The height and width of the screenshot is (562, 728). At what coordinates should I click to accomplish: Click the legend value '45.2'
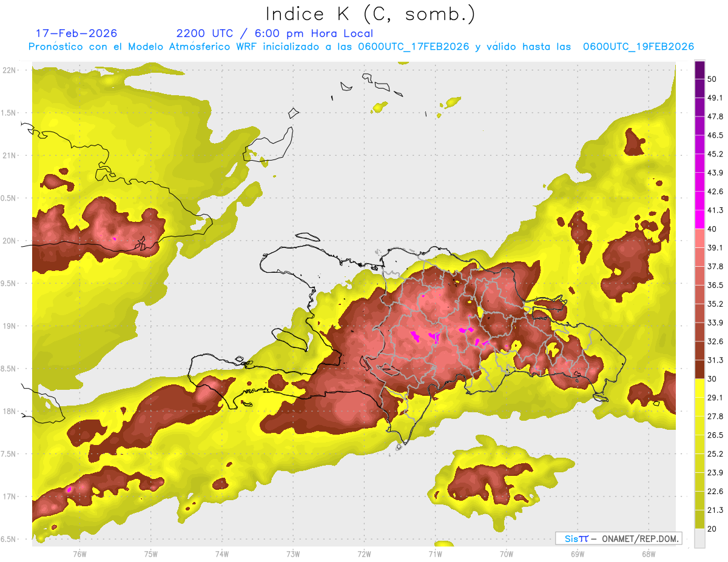(715, 154)
